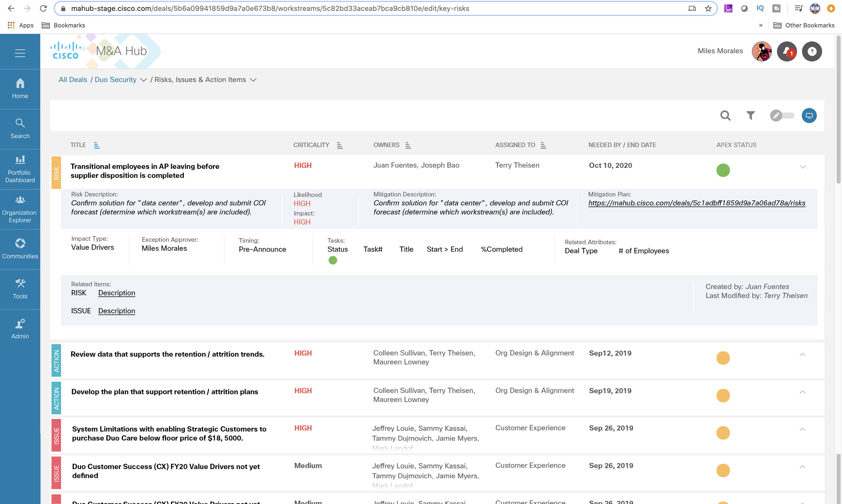842x504 pixels.
Task: Expand Risks, Issues & Action Items dropdown
Action: pos(253,80)
